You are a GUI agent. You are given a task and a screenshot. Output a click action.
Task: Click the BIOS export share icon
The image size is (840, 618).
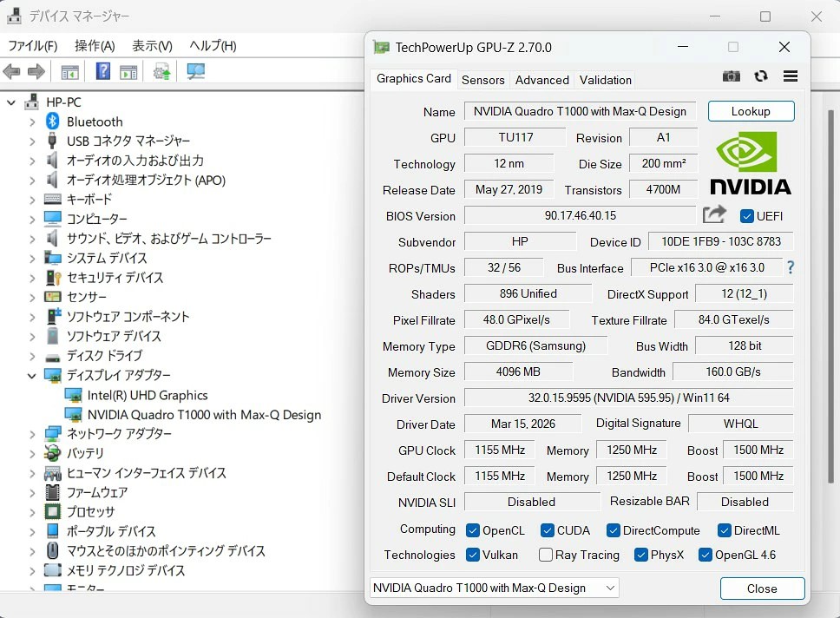pos(715,215)
